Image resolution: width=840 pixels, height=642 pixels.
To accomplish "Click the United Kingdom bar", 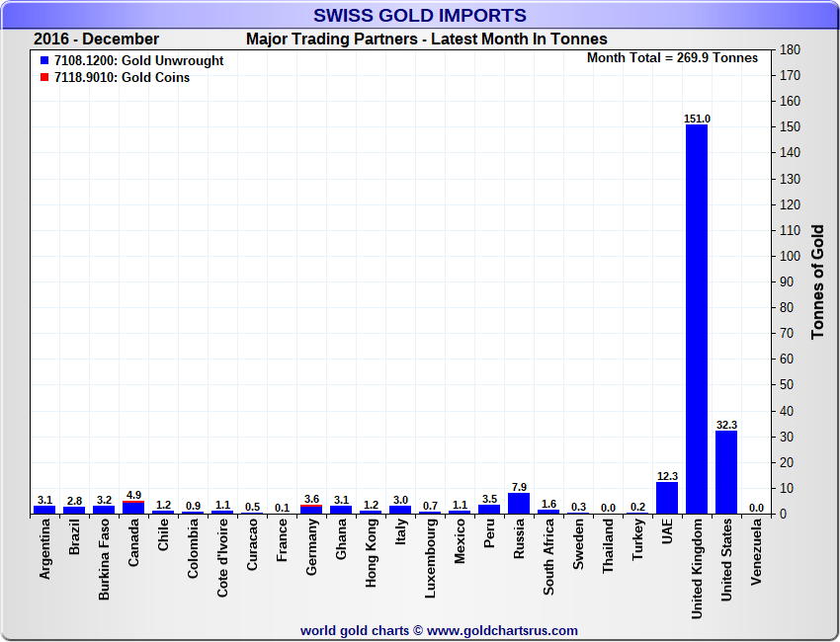I will coord(697,318).
